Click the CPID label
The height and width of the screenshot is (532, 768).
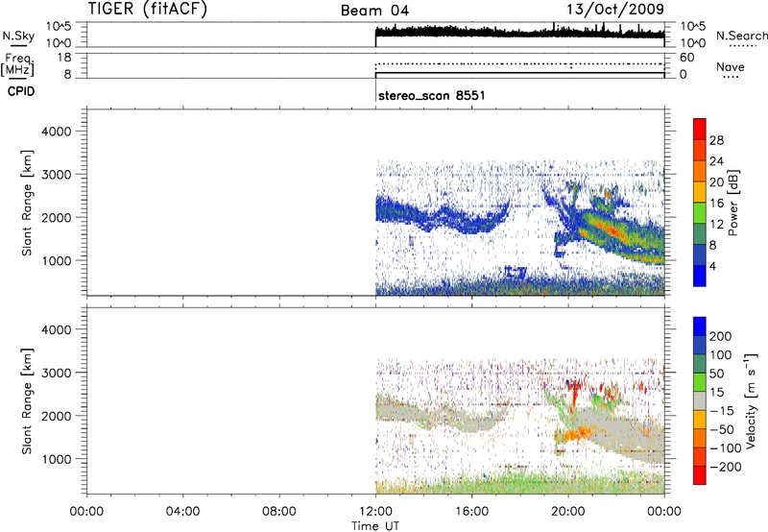tap(21, 91)
